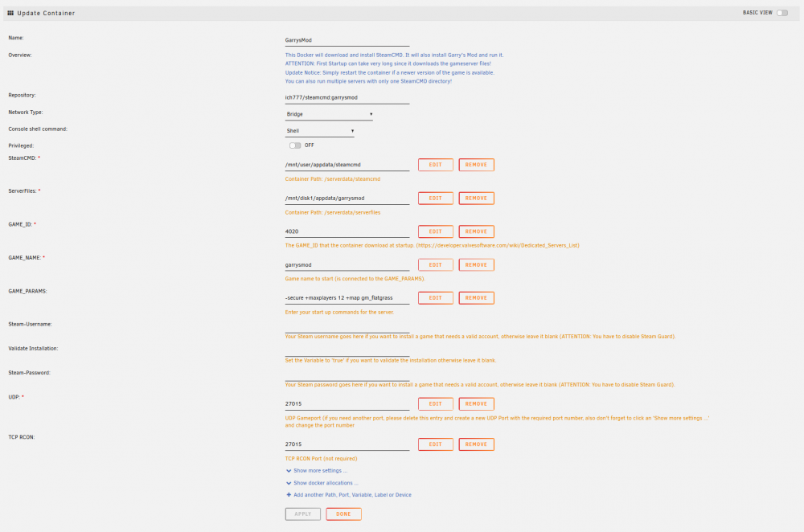Click the Validate Installation input field
This screenshot has height=532, width=804.
(x=347, y=351)
